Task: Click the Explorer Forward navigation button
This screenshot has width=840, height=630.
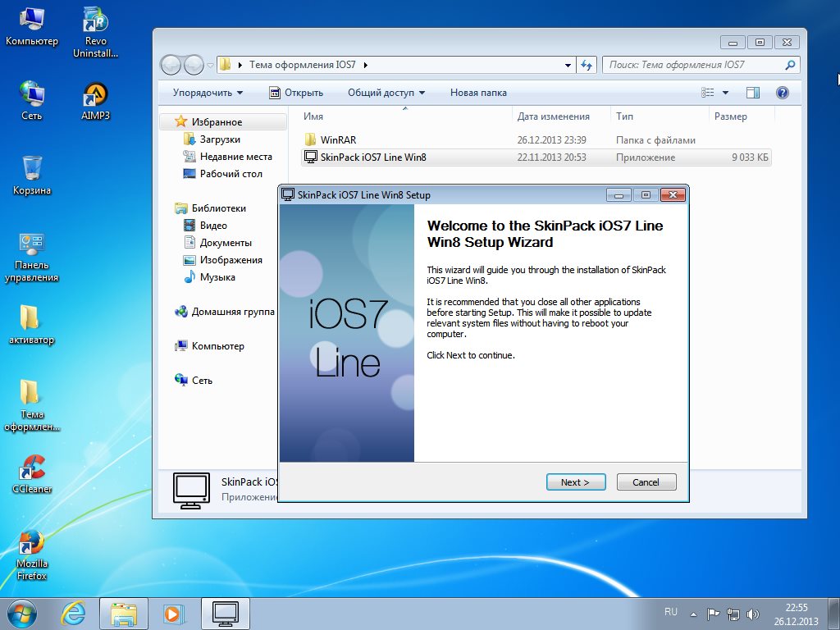Action: 194,66
